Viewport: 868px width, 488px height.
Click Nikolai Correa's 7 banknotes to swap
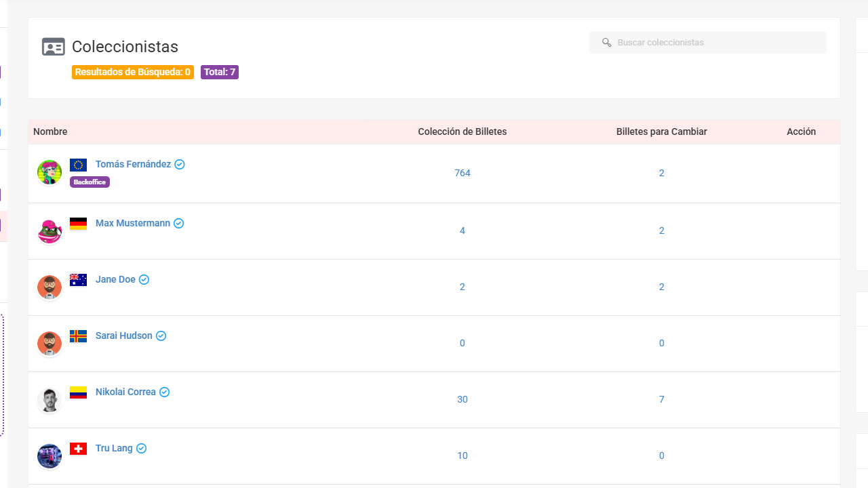coord(661,399)
